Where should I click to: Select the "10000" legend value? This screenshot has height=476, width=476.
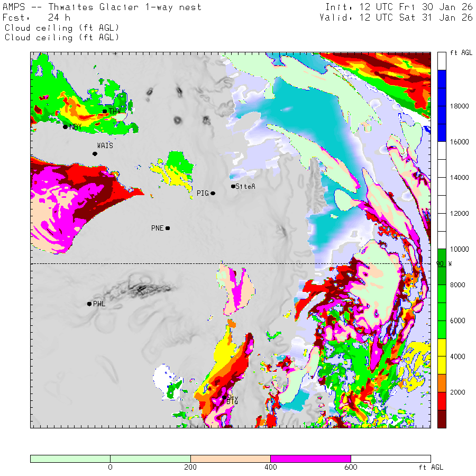click(x=459, y=249)
